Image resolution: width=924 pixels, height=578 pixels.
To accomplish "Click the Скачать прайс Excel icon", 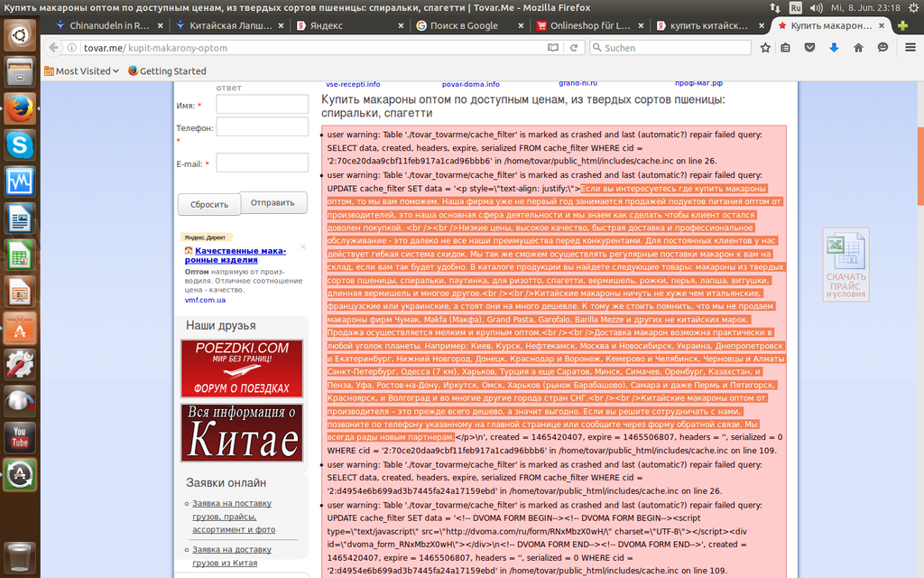I will tap(845, 265).
